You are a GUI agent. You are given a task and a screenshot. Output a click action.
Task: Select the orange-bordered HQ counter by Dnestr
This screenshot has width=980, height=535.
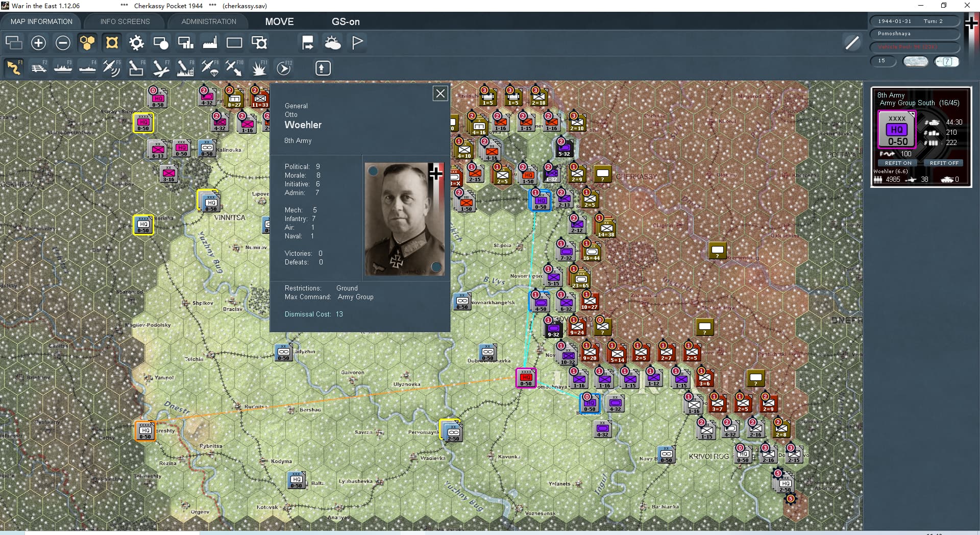[145, 430]
